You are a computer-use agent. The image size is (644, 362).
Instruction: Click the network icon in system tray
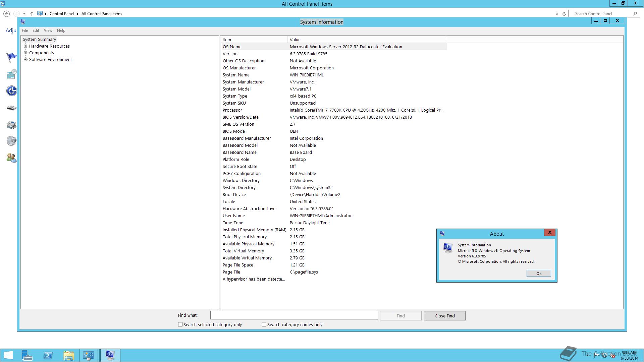pos(604,355)
